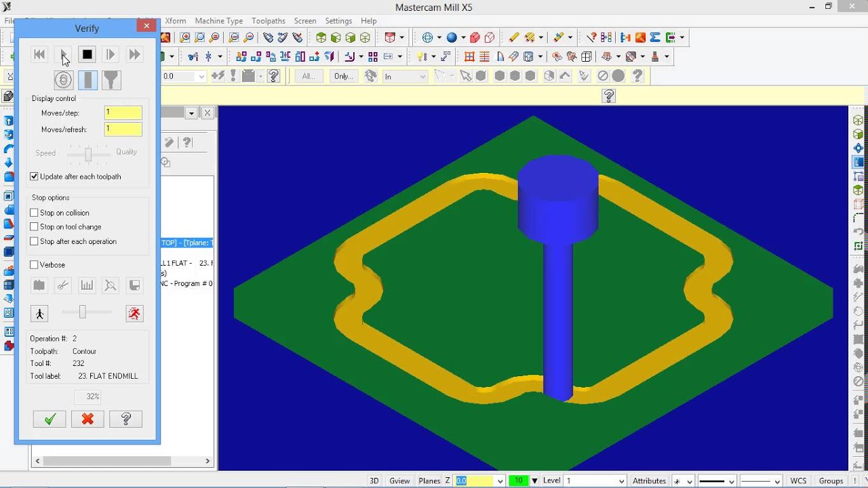This screenshot has height=488, width=868.
Task: Click the green color 10 swatch
Action: pos(519,481)
